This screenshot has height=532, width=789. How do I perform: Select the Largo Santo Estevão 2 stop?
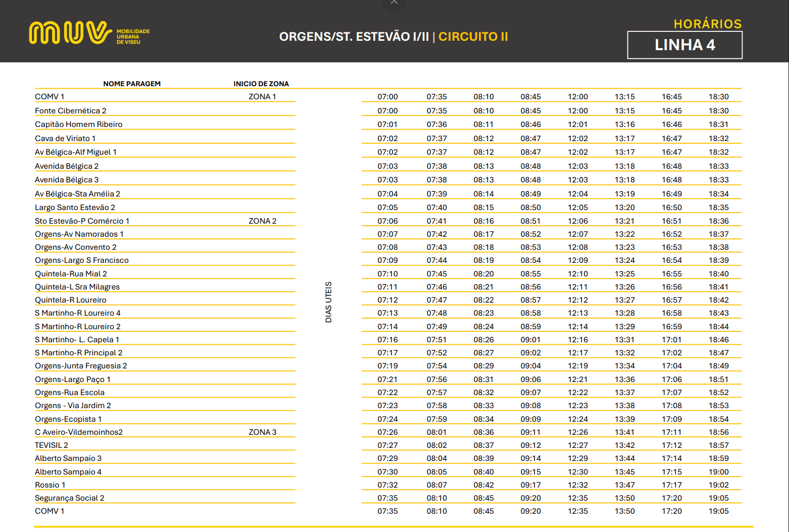pyautogui.click(x=75, y=207)
